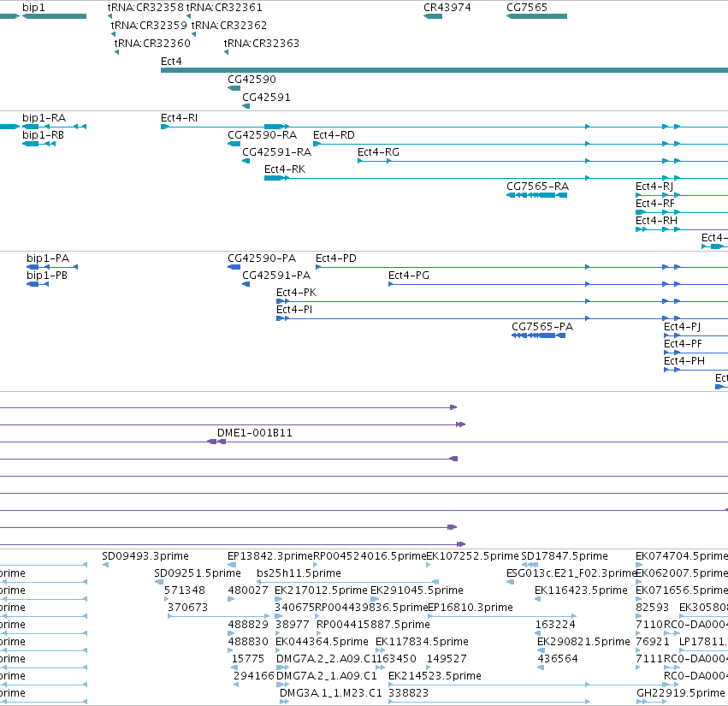Open the EP16810.3prime EST label
The width and height of the screenshot is (728, 706).
[x=471, y=608]
